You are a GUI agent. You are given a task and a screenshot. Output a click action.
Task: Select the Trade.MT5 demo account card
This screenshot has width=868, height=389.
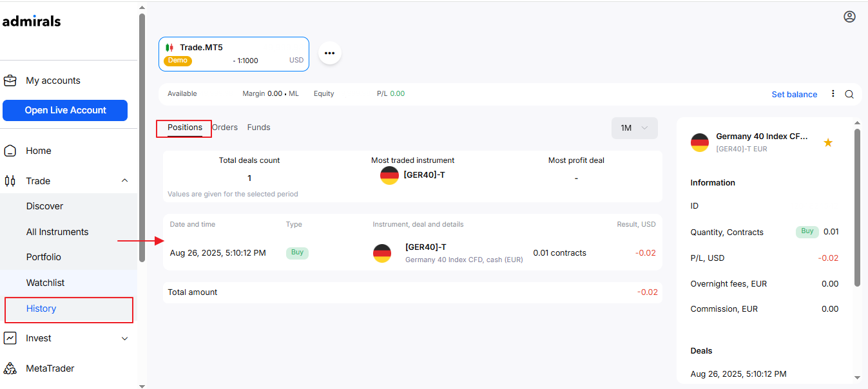tap(234, 54)
